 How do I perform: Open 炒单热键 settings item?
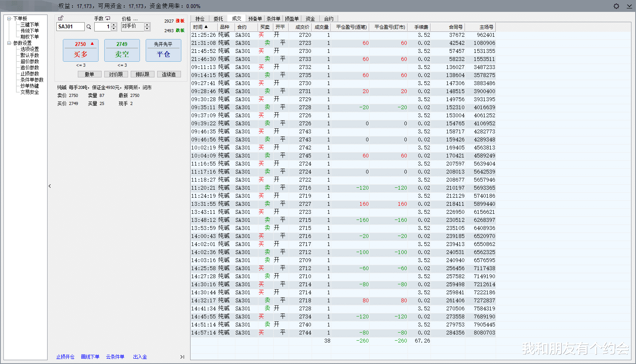[30, 86]
